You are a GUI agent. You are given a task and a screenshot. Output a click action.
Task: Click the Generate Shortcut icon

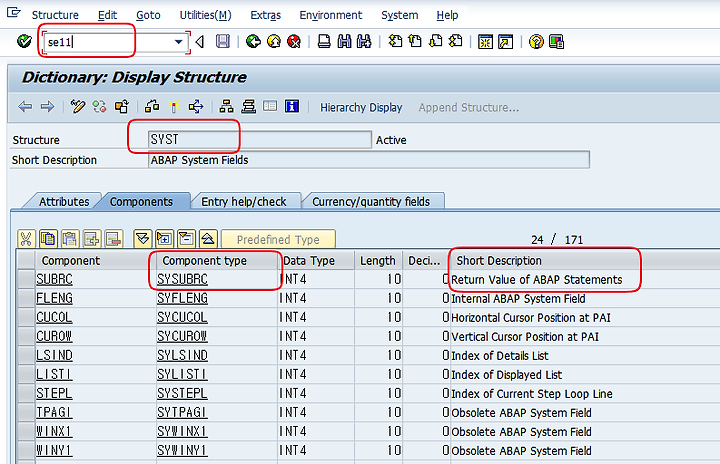[x=506, y=42]
